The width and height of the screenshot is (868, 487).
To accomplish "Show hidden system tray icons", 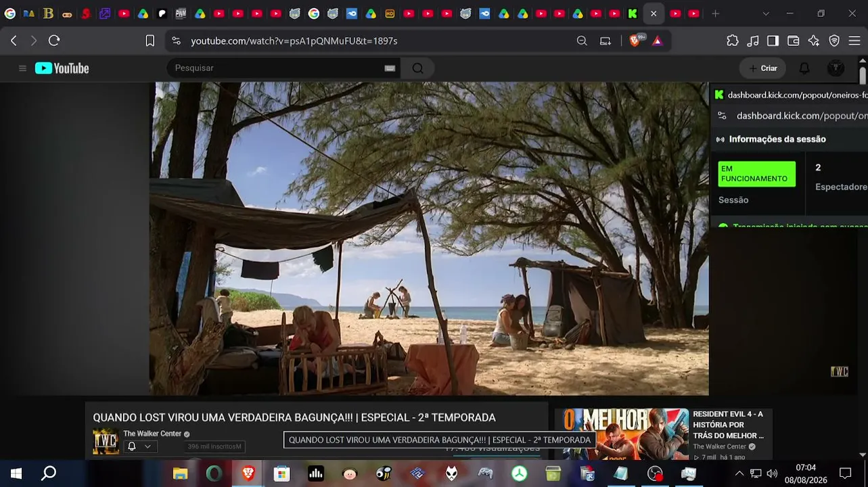I will (739, 473).
